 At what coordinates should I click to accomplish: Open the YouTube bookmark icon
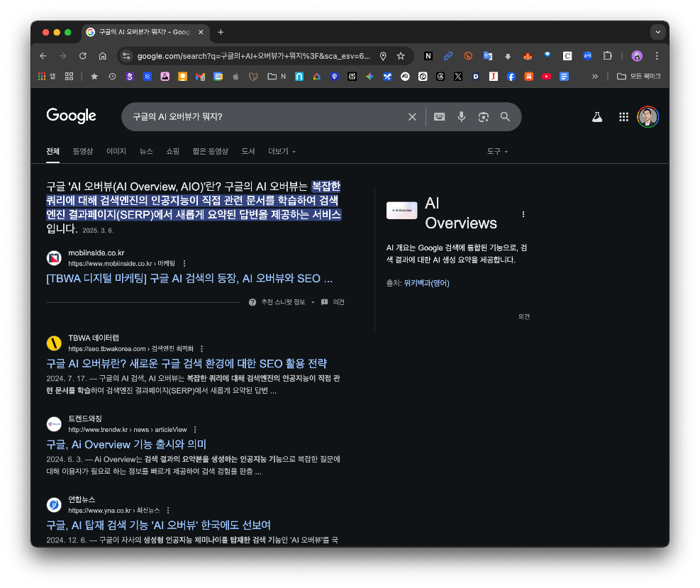546,77
